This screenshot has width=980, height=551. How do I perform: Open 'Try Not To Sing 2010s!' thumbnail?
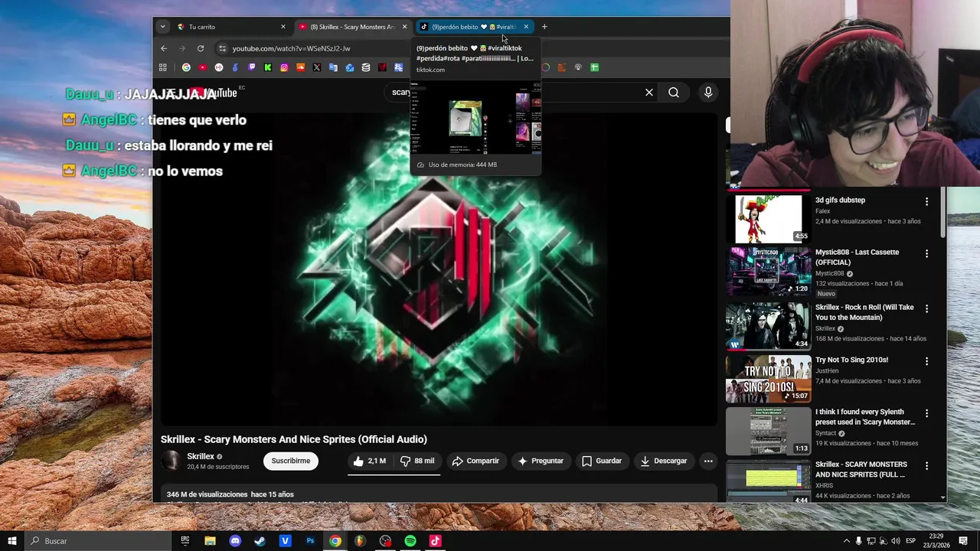769,379
